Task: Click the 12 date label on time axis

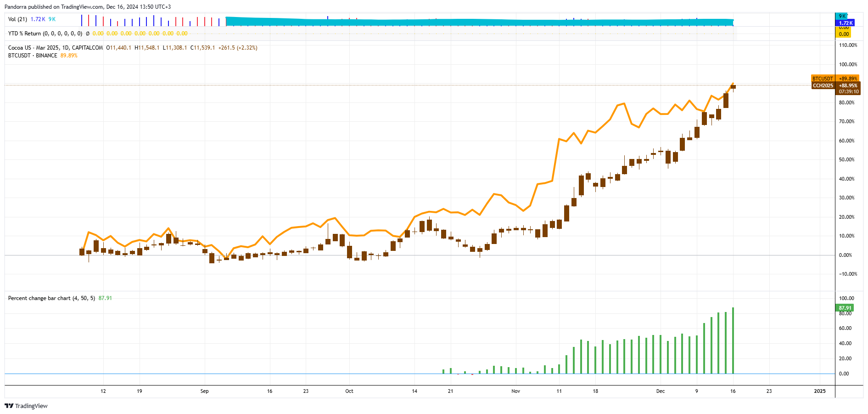Action: (103, 391)
